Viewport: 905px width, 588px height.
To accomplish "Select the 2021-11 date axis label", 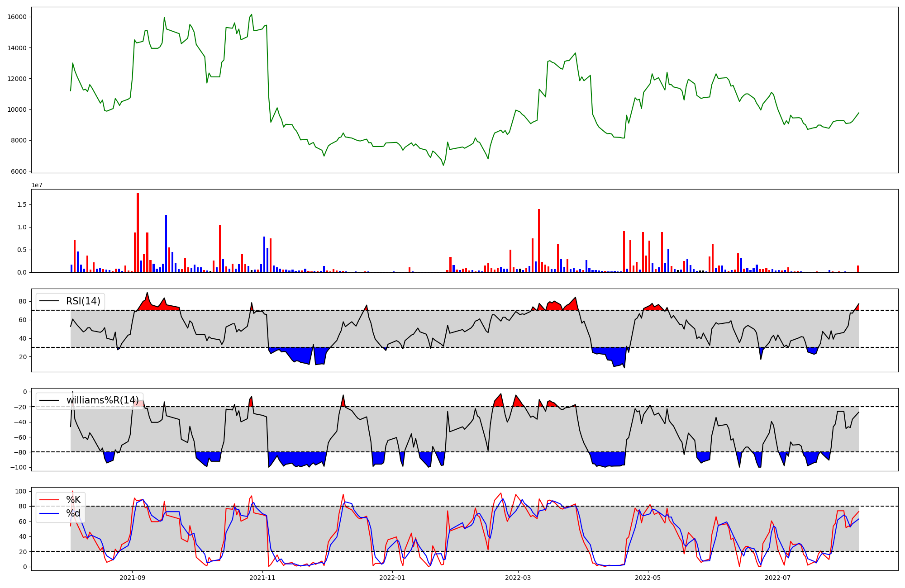I will pos(262,578).
